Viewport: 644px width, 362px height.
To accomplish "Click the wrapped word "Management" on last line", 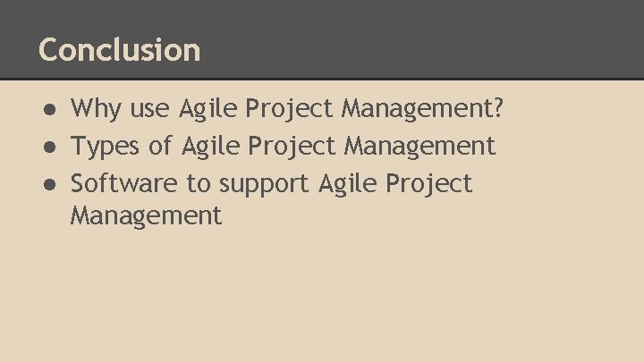I will tap(146, 215).
